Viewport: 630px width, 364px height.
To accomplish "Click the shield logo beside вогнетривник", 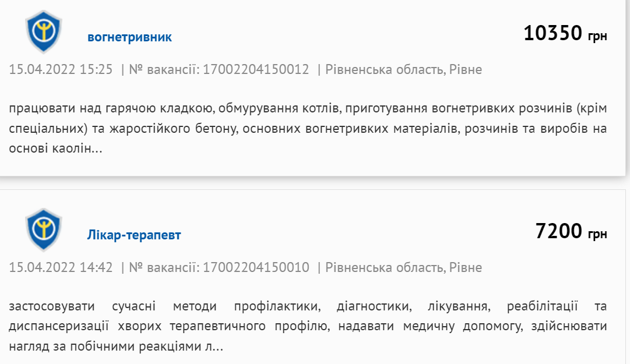I will [x=43, y=31].
